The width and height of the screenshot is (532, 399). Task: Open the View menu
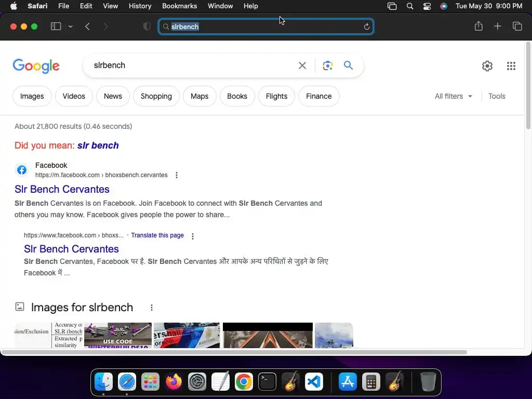coord(110,6)
